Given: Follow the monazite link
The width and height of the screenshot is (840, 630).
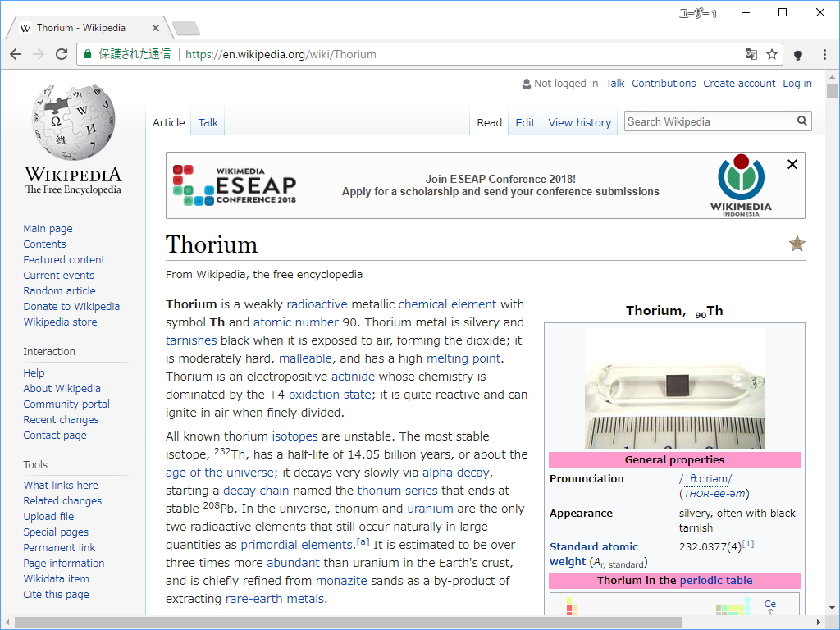Looking at the screenshot, I should coord(341,581).
